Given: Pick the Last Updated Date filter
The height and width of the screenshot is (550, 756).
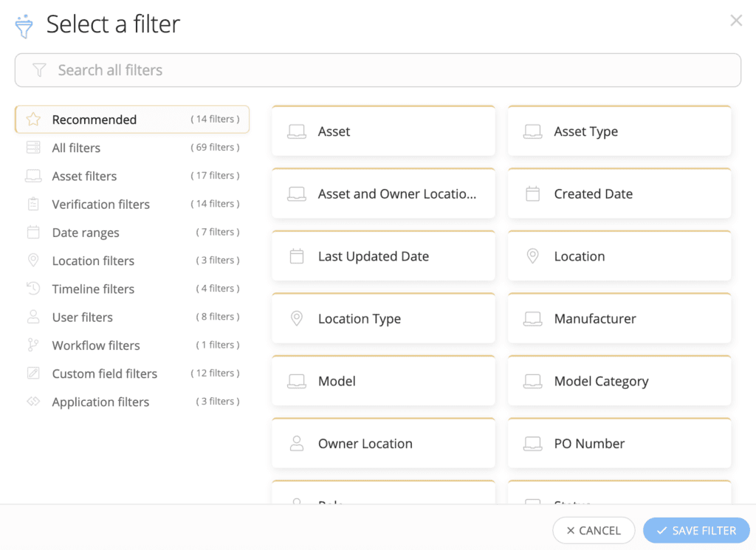Looking at the screenshot, I should pyautogui.click(x=383, y=255).
